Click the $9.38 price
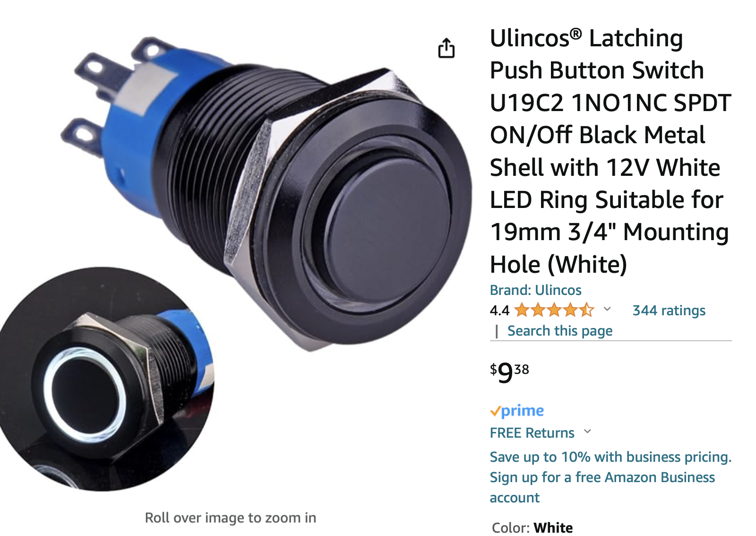Viewport: 756px width, 536px height. point(509,372)
